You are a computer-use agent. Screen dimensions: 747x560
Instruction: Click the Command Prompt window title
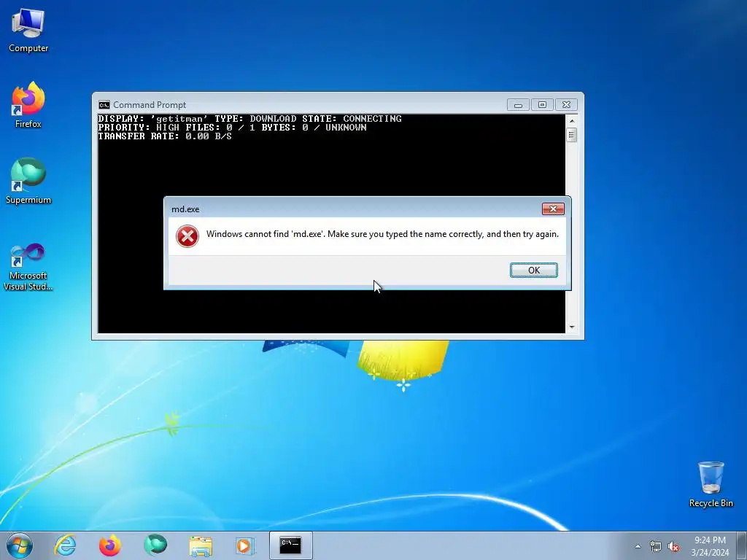tap(150, 105)
